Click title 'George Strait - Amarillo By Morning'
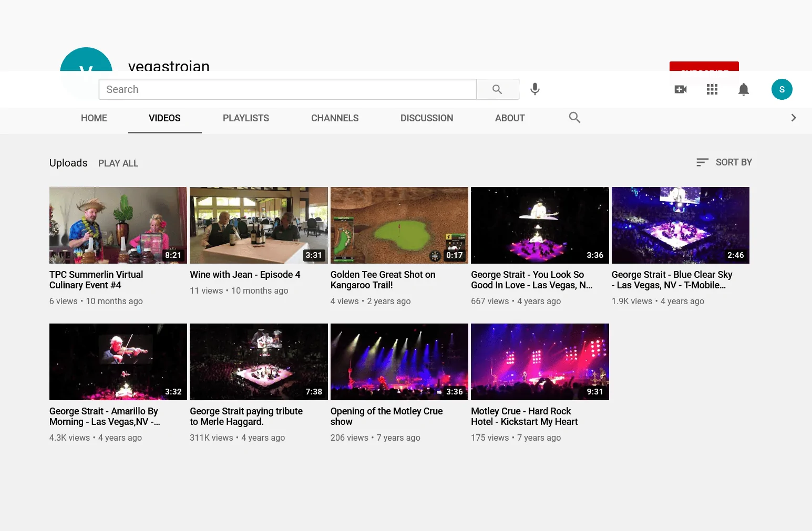Screen dimensions: 812x531 (x=105, y=417)
